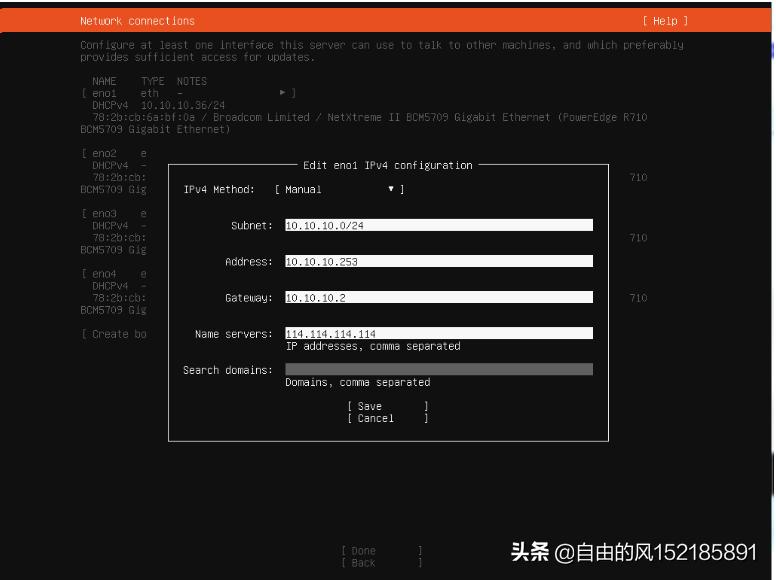Click the Subnet input field
Screen dimensions: 776x580
point(438,225)
